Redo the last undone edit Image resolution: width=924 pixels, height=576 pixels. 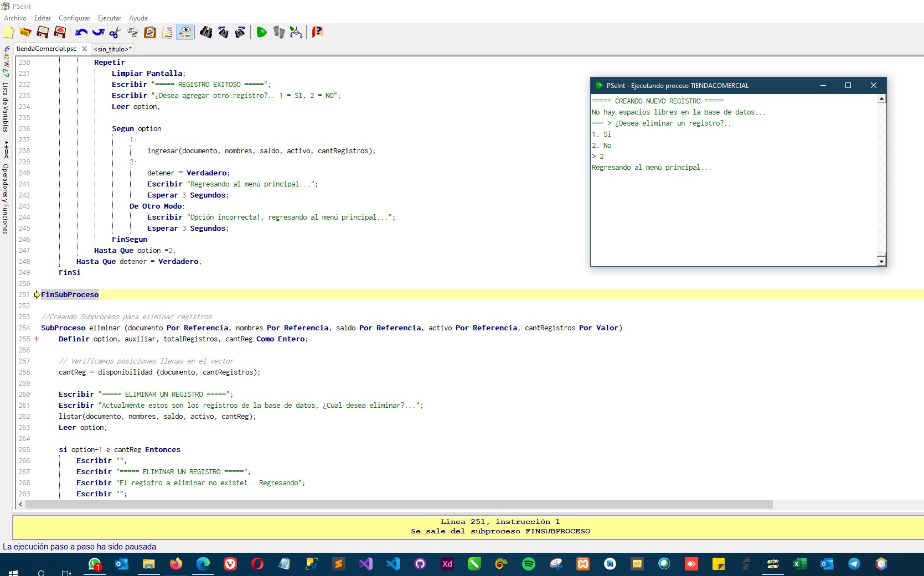coord(99,32)
